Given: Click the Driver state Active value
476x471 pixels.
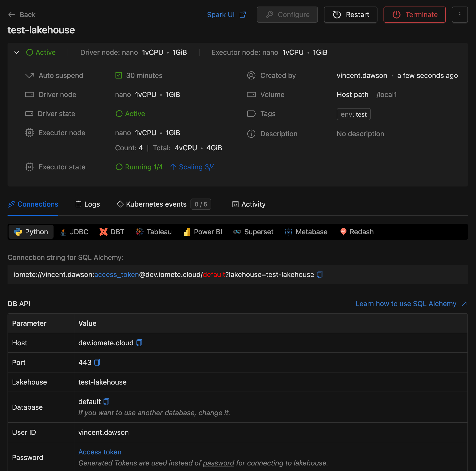Looking at the screenshot, I should click(130, 114).
